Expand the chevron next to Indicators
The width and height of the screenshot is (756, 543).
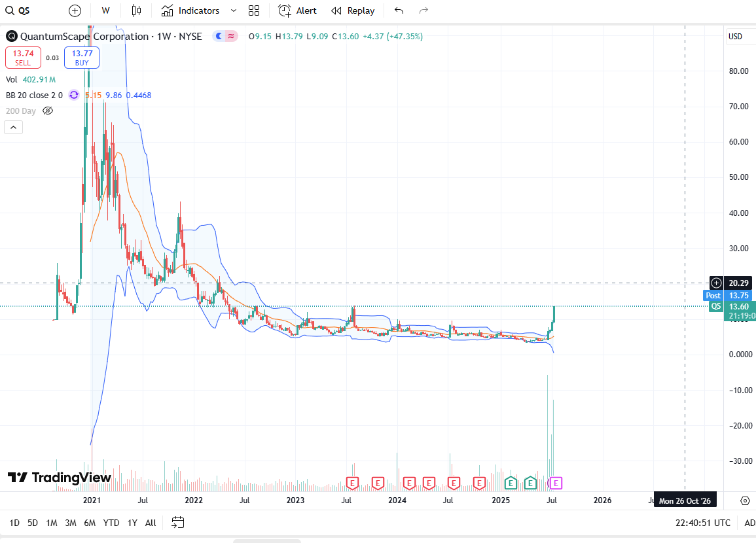234,10
